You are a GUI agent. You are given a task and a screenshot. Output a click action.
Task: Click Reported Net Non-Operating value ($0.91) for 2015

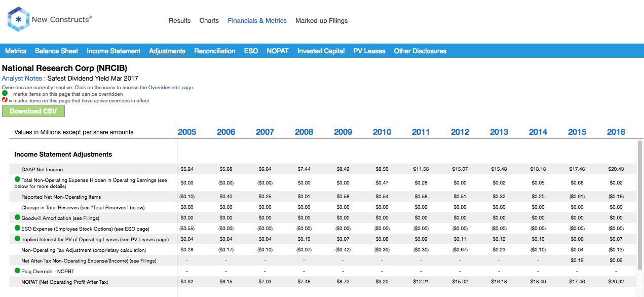click(x=577, y=197)
